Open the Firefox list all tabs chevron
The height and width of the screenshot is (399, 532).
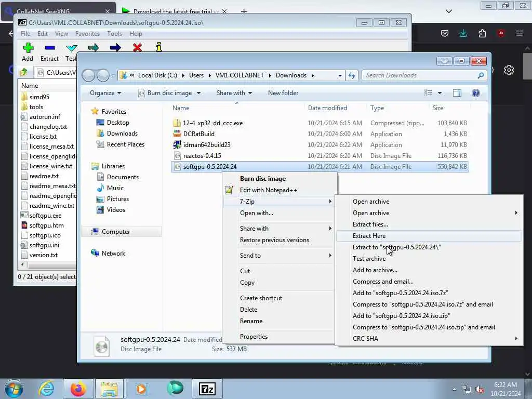pos(448,11)
